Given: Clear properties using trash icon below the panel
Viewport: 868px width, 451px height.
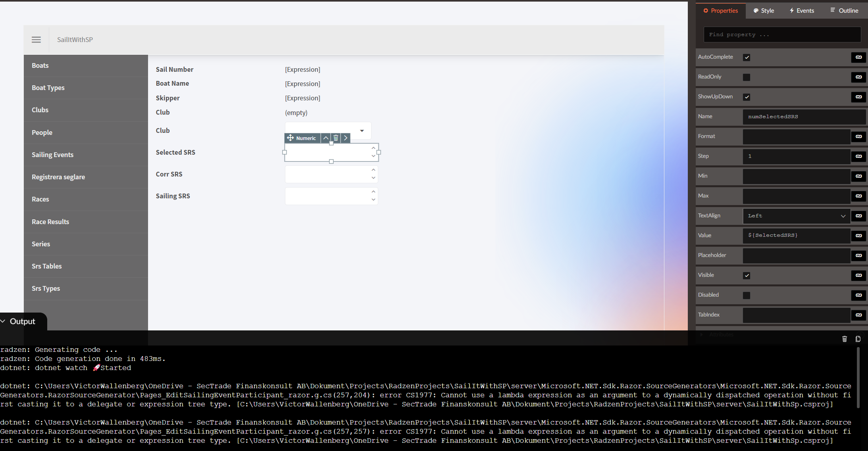Looking at the screenshot, I should tap(844, 339).
